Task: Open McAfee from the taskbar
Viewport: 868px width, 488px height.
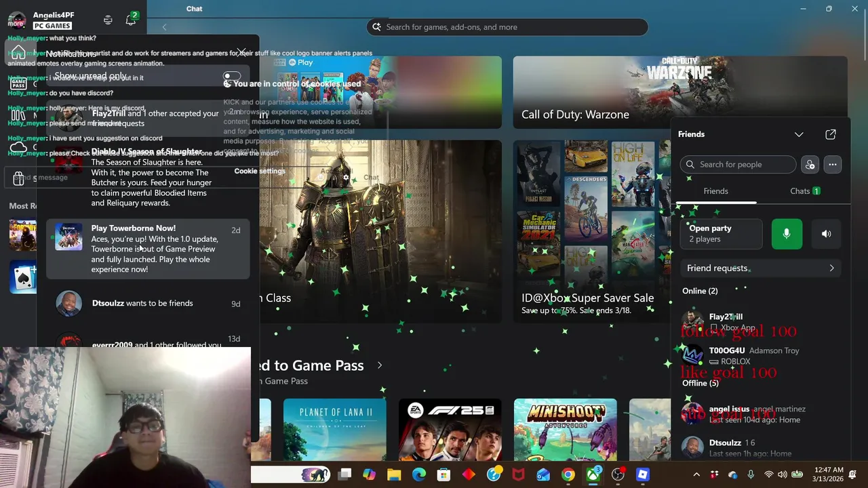Action: [x=519, y=474]
